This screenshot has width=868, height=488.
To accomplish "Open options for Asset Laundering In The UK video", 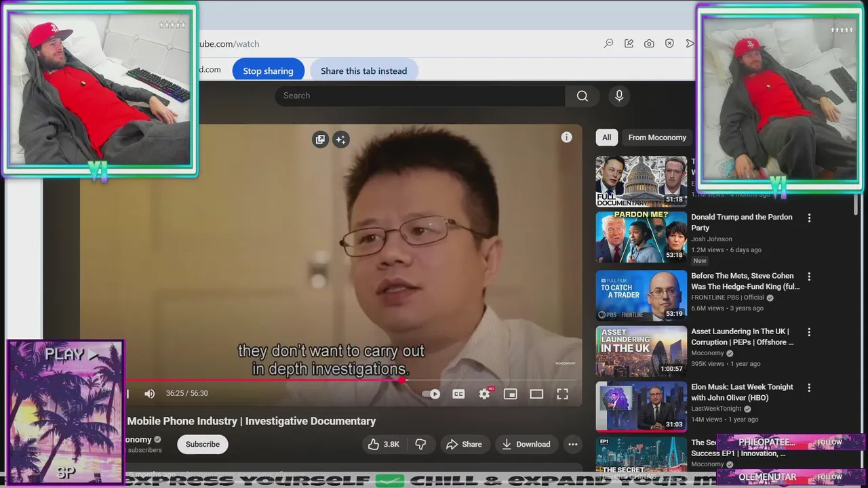I will [809, 332].
